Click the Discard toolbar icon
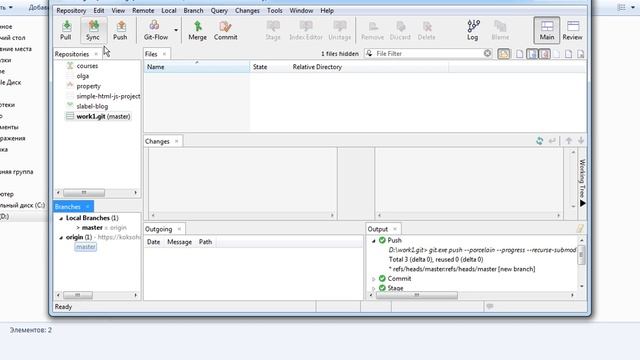This screenshot has height=360, width=640. click(x=400, y=30)
